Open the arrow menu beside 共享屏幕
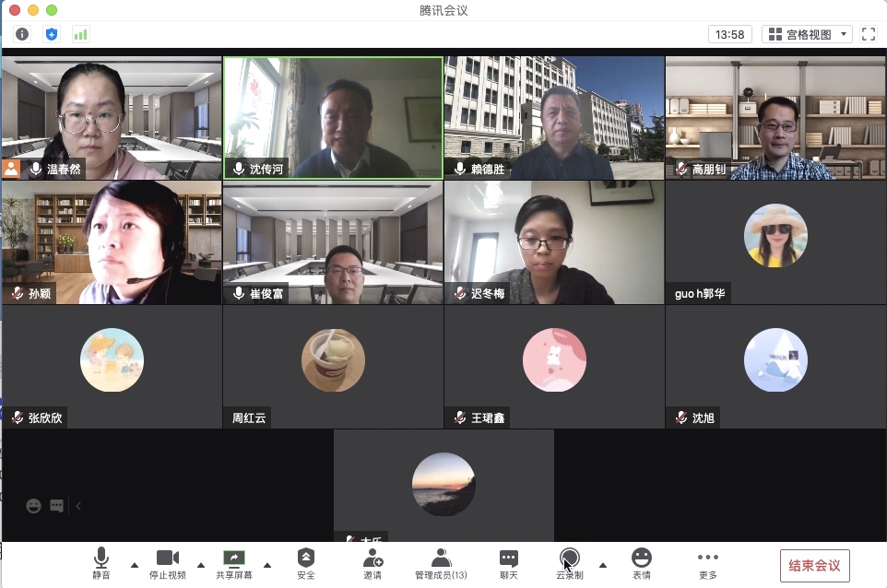This screenshot has width=887, height=588. [267, 565]
